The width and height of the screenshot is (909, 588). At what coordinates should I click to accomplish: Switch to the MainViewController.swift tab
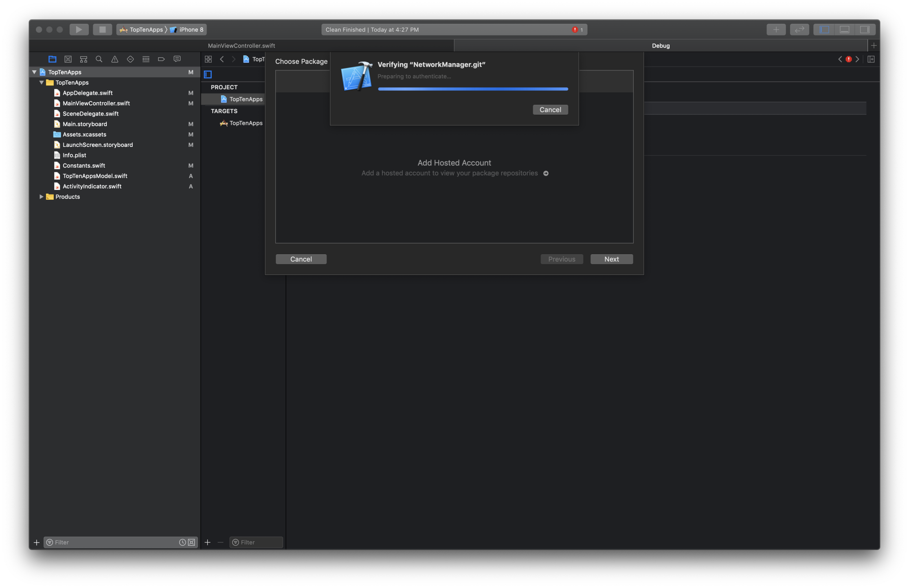pos(242,46)
